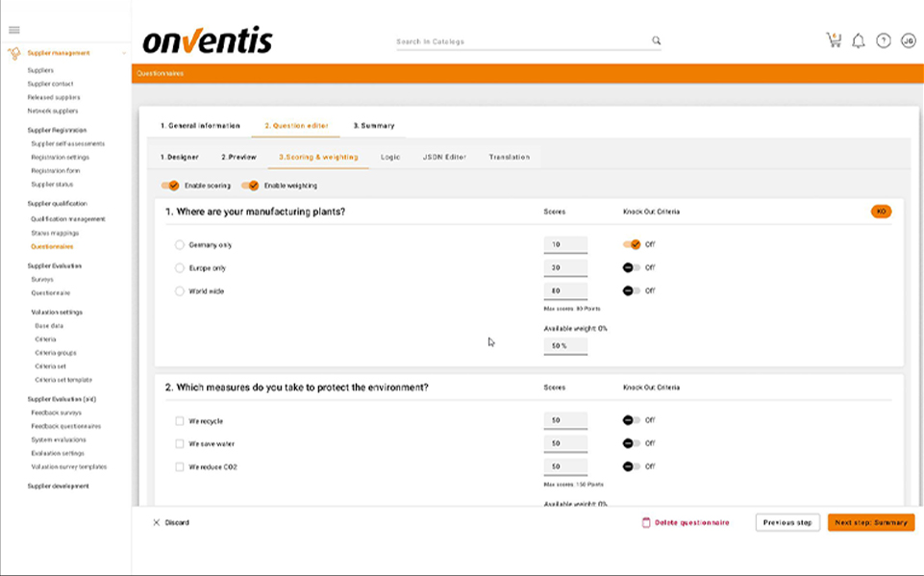Open Criteria groups in the sidebar
The height and width of the screenshot is (576, 924).
tap(55, 353)
